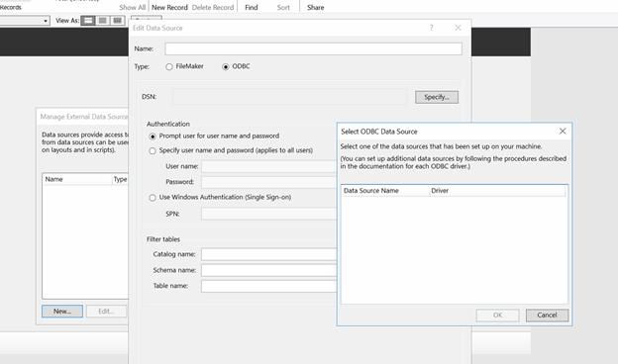Choose FileMaker type radio button
618x364 pixels.
[169, 67]
